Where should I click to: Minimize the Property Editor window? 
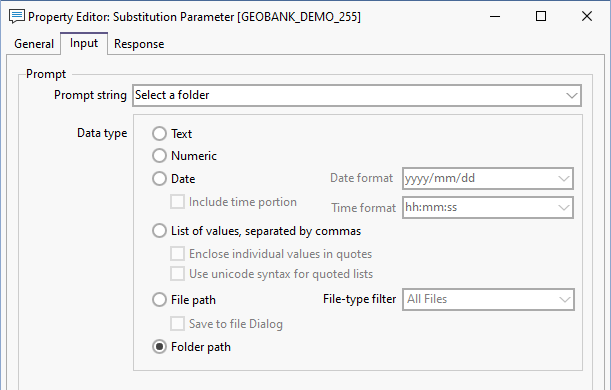click(x=495, y=16)
